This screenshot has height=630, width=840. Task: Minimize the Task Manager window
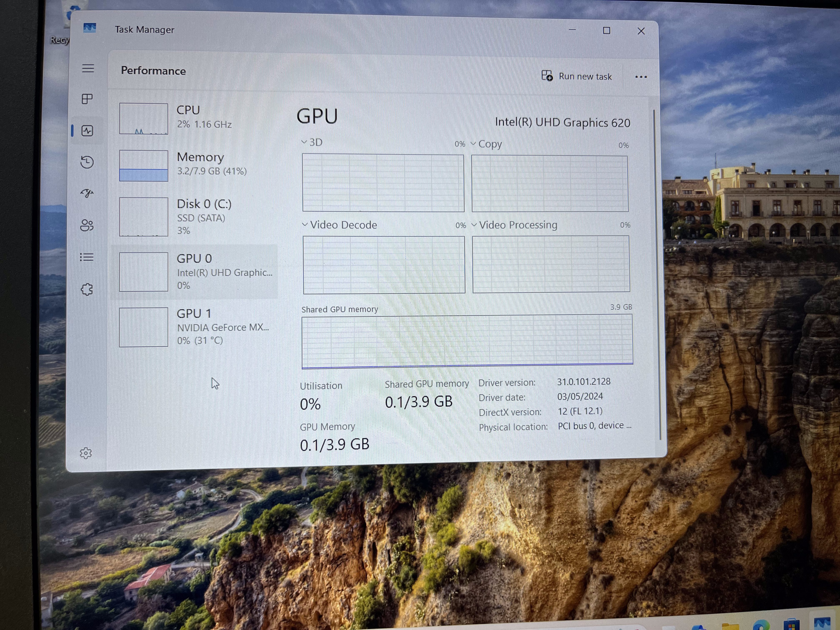[572, 30]
